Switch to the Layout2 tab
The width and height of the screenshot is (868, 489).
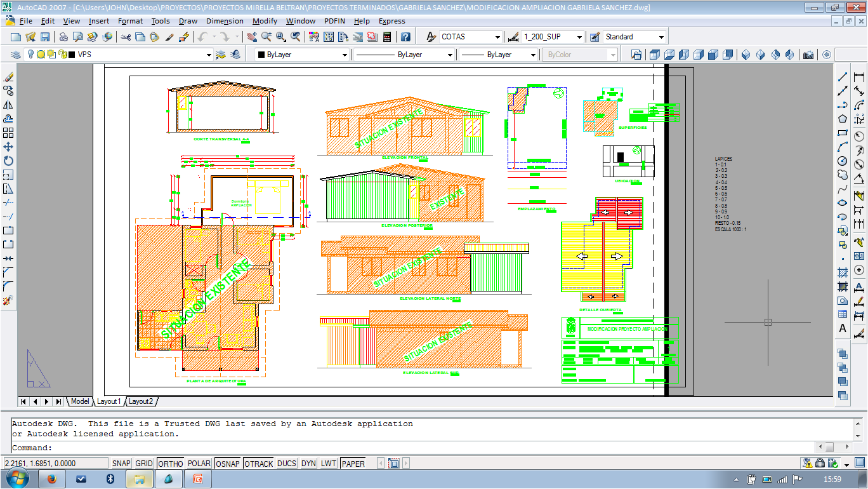tap(141, 401)
